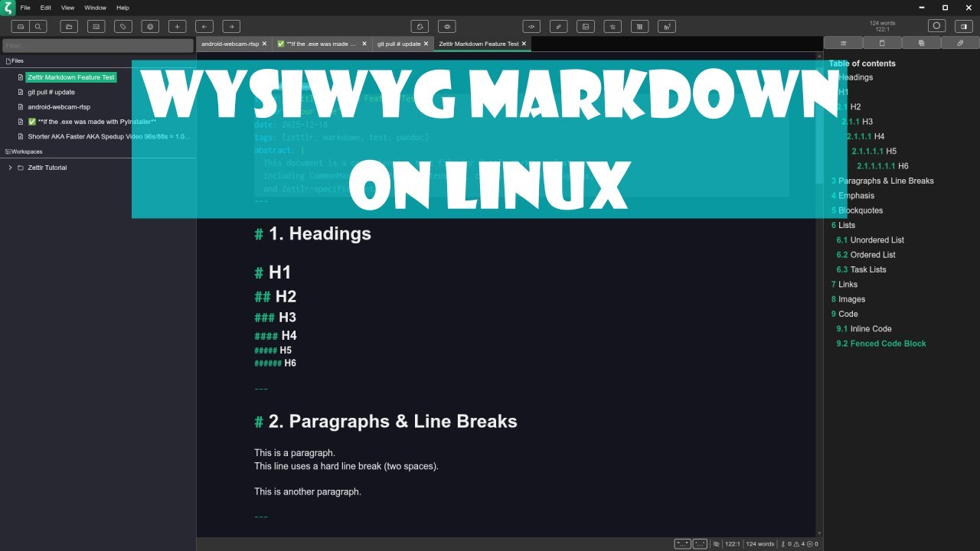This screenshot has height=551, width=980.
Task: Click editor scrollbar down arrow
Action: [x=819, y=533]
